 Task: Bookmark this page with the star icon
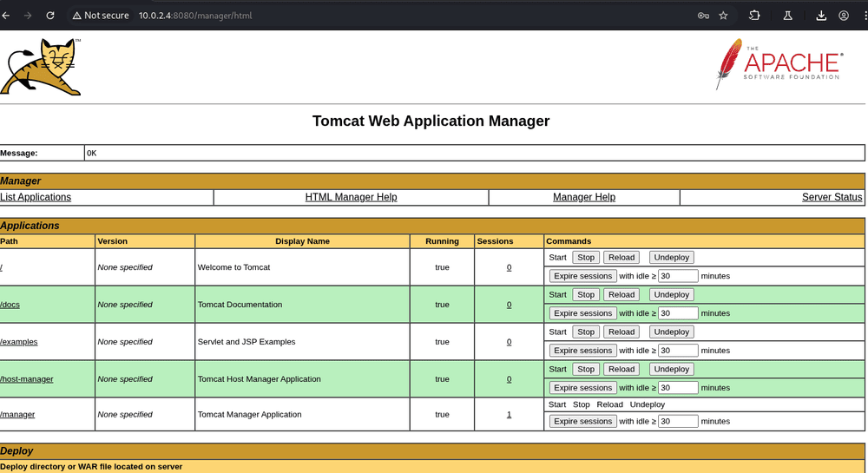[724, 16]
